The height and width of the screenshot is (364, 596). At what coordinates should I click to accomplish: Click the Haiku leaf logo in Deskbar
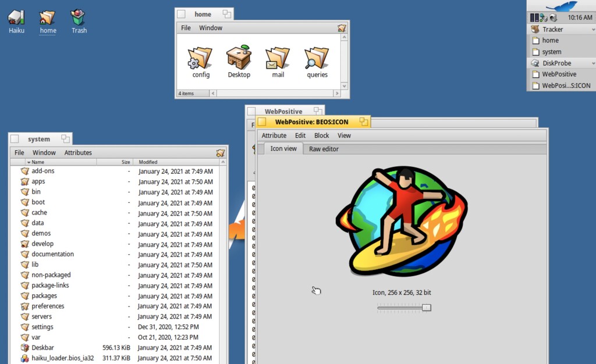click(x=561, y=6)
